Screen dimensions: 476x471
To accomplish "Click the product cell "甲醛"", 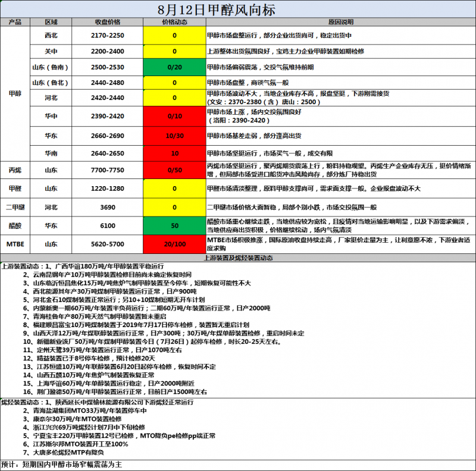I will (x=15, y=189).
